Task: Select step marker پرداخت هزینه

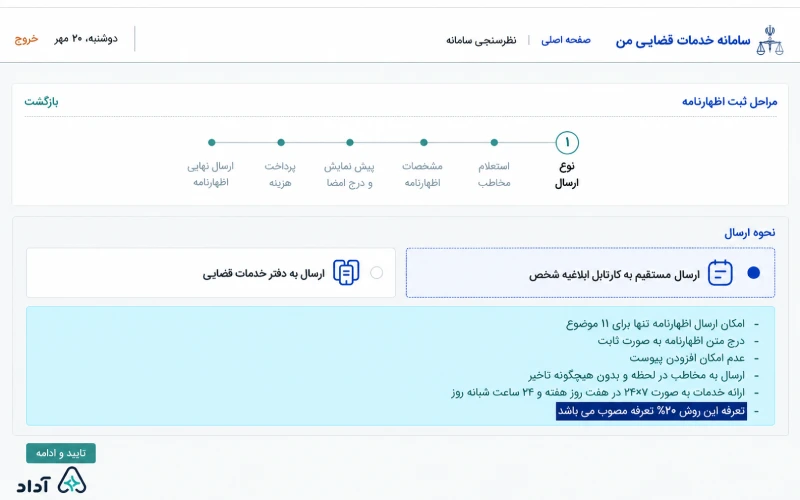Action: click(x=281, y=143)
